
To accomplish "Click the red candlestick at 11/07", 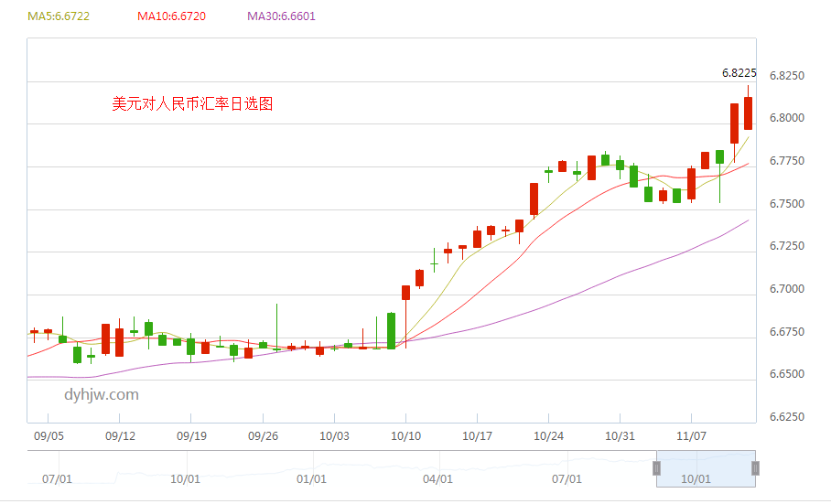I will pyautogui.click(x=691, y=184).
